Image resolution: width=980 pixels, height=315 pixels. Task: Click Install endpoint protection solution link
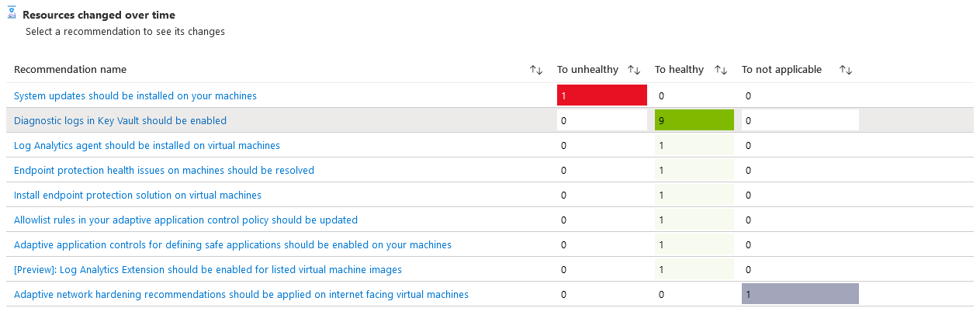pos(137,196)
